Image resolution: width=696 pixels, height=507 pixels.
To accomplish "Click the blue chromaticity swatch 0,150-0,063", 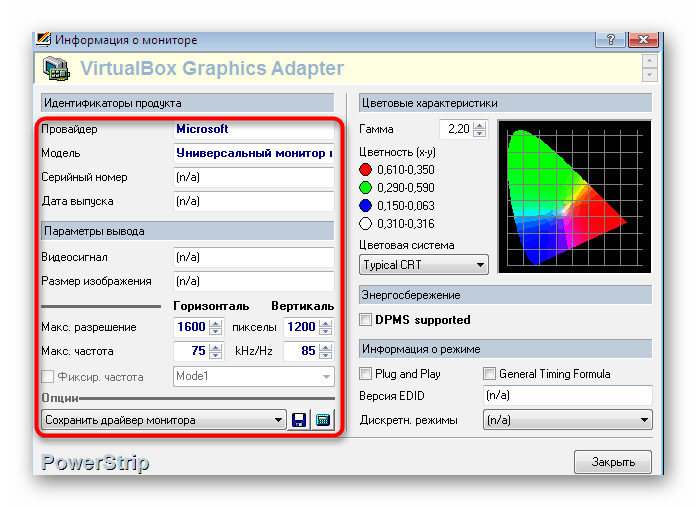I will click(x=365, y=206).
